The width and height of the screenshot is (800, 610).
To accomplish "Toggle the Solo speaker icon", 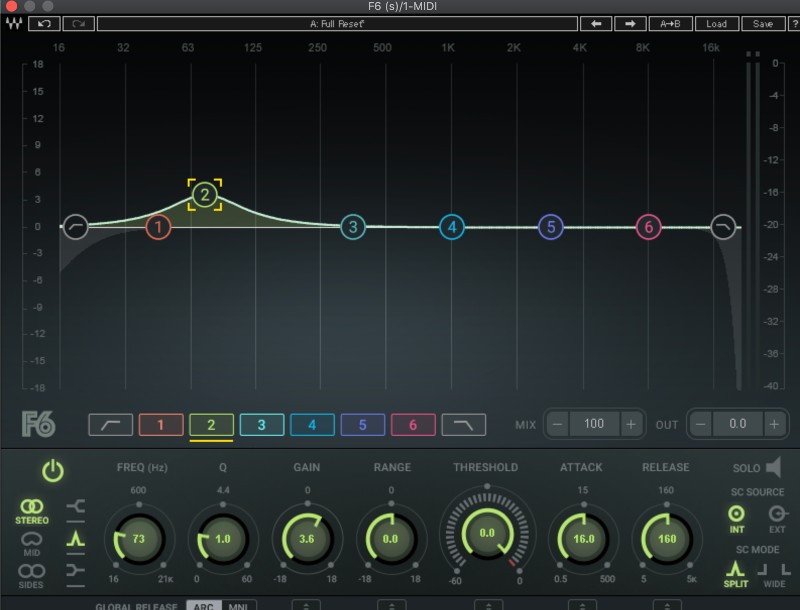I will pos(773,468).
